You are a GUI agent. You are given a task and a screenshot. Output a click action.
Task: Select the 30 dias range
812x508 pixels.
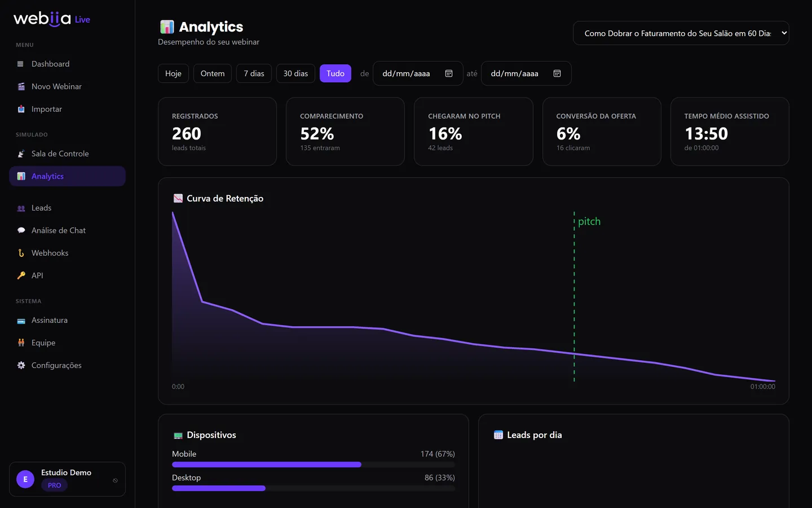(295, 73)
